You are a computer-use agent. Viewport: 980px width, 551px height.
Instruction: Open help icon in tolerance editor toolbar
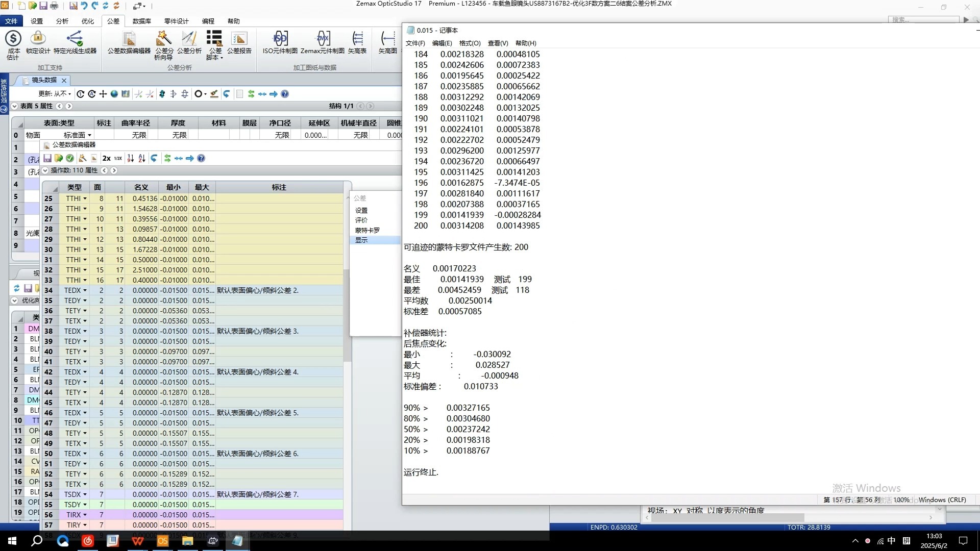201,159
